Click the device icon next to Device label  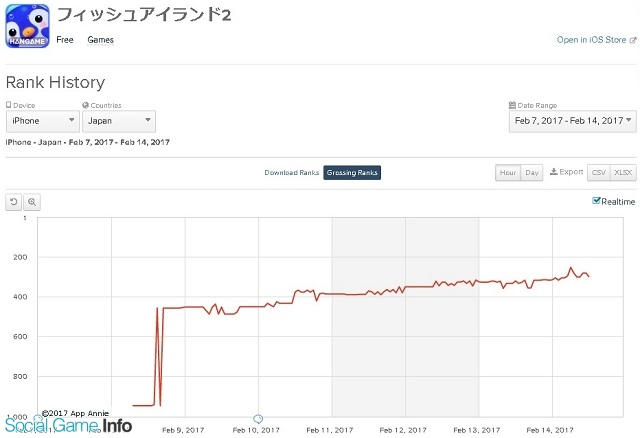click(9, 105)
